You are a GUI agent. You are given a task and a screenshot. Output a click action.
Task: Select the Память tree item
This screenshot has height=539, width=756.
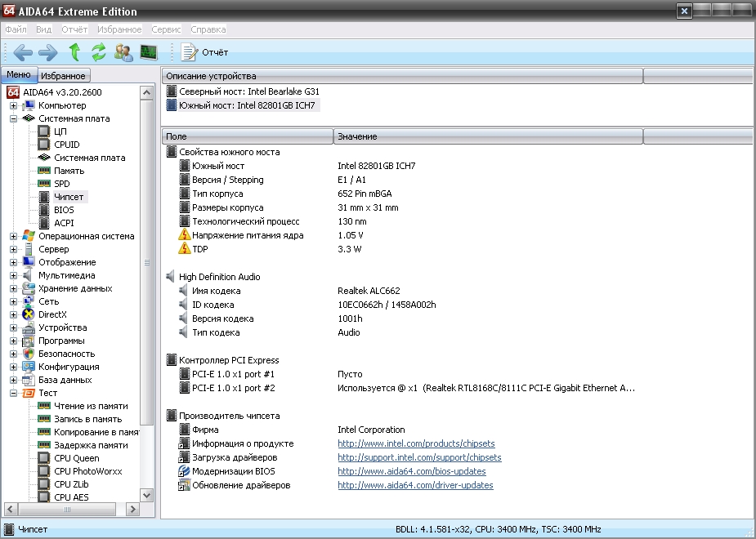click(69, 171)
